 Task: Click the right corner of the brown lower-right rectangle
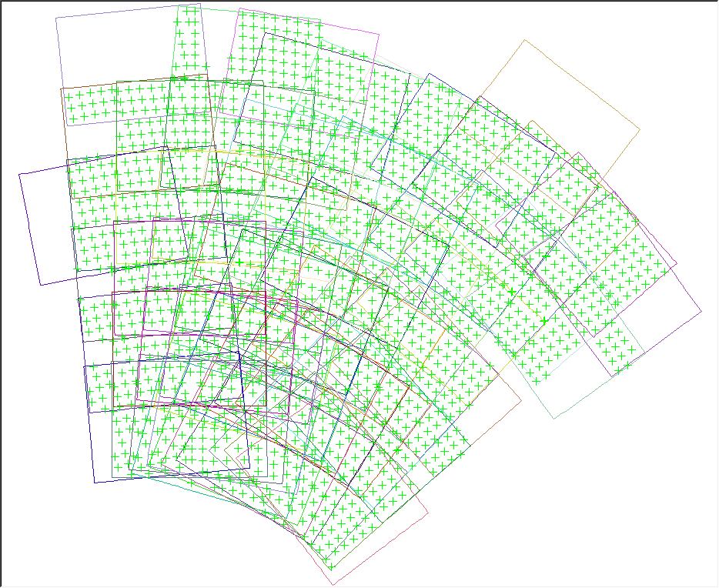pyautogui.click(x=522, y=400)
